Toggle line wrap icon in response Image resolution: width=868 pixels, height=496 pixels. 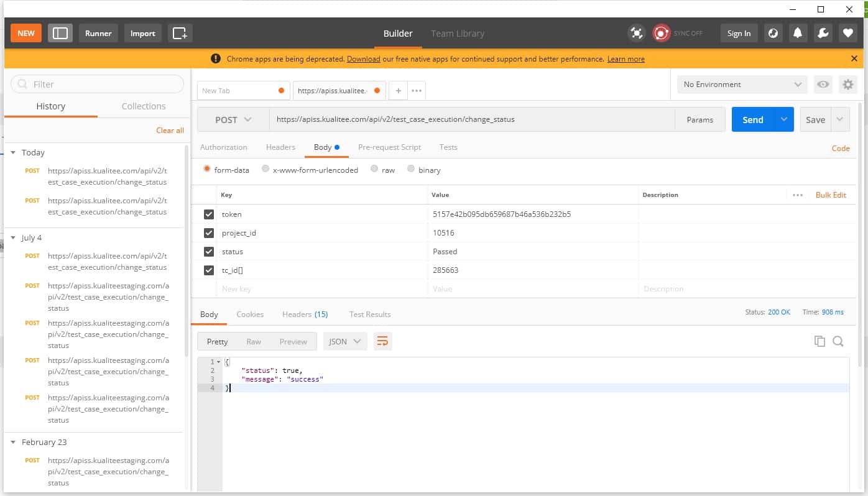click(383, 341)
